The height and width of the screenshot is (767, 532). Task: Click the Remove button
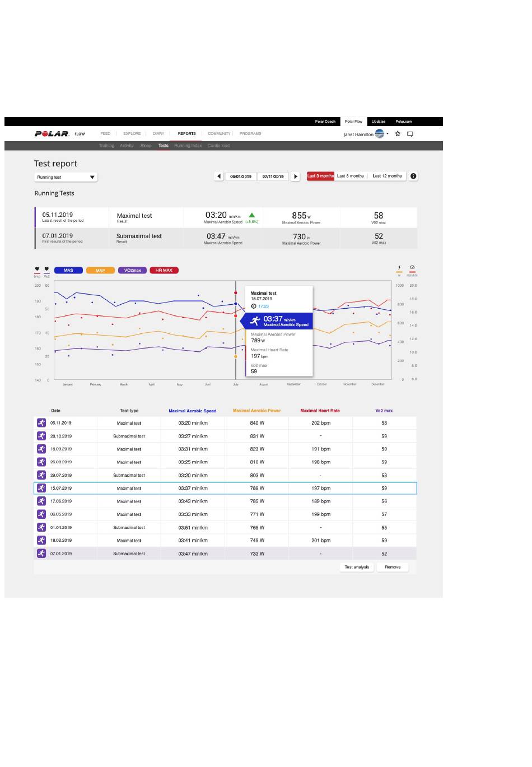393,567
